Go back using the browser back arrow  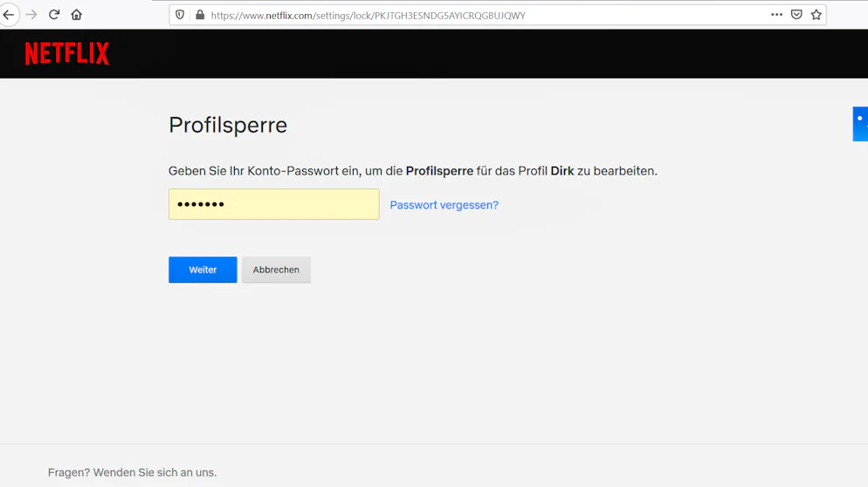click(9, 15)
